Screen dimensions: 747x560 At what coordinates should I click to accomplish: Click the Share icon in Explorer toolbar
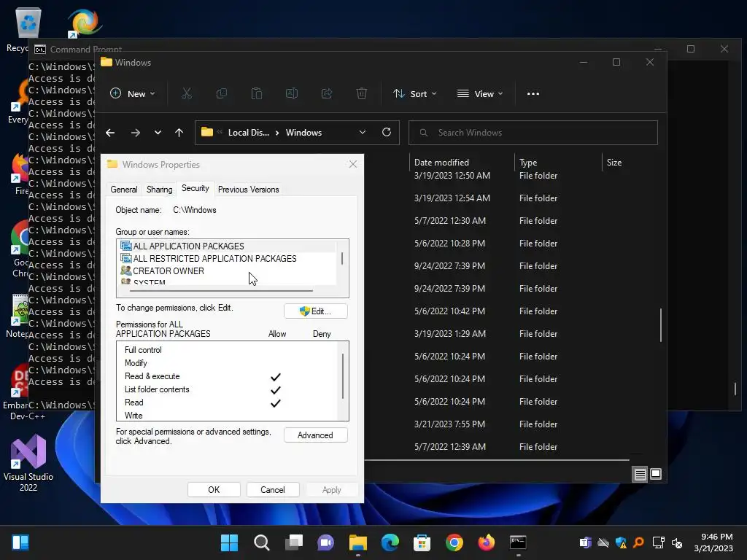(327, 94)
